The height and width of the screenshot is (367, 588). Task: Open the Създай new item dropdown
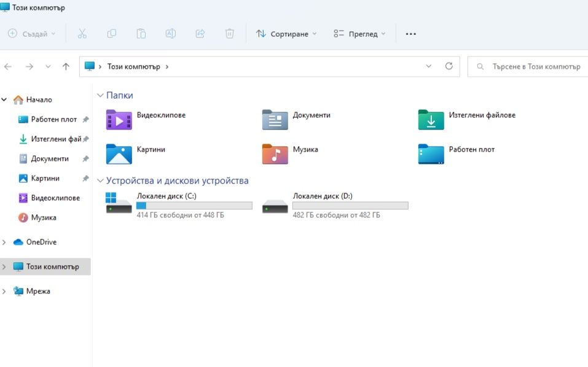[32, 34]
